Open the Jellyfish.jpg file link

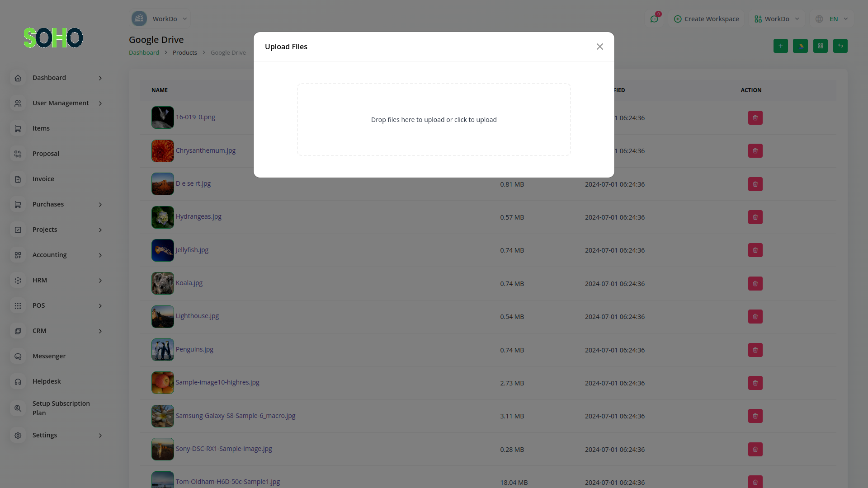click(x=192, y=250)
